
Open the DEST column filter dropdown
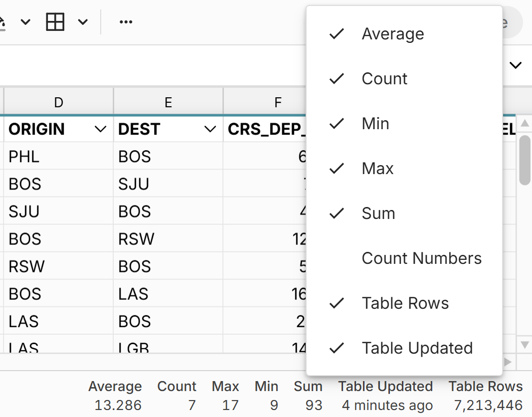pos(210,130)
